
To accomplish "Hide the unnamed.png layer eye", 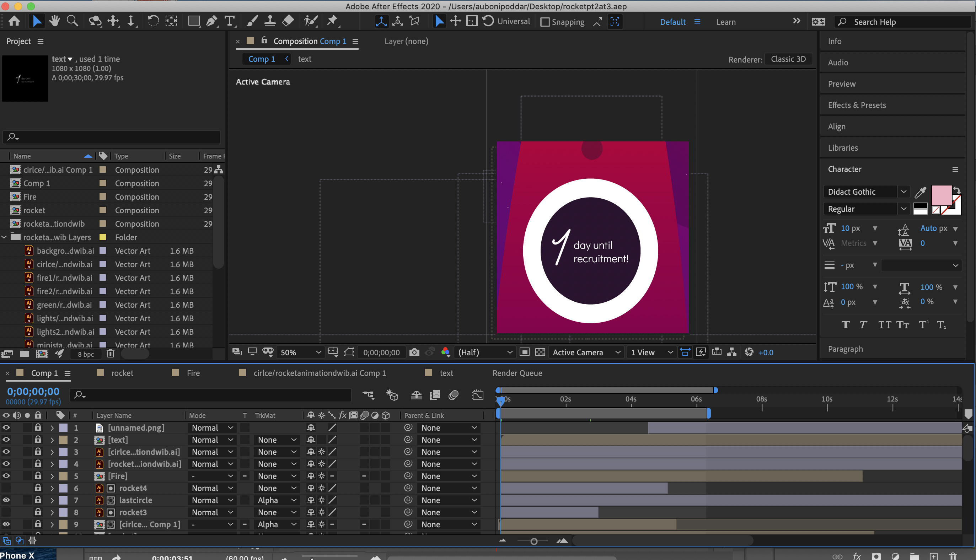I will [6, 427].
